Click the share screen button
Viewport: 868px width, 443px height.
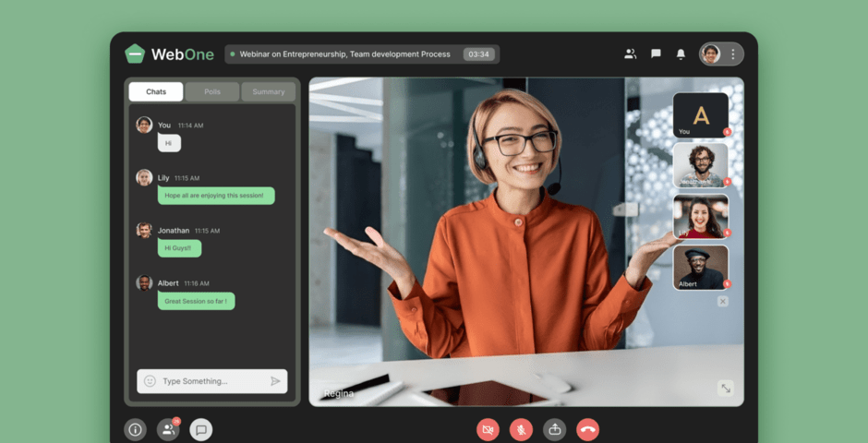555,430
